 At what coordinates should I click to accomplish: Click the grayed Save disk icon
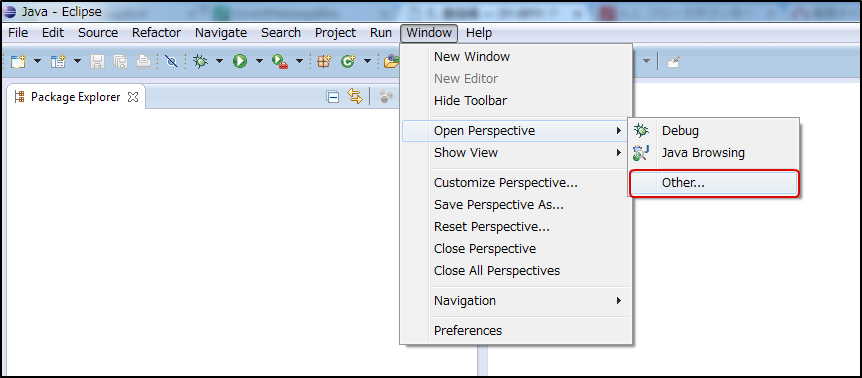(97, 62)
